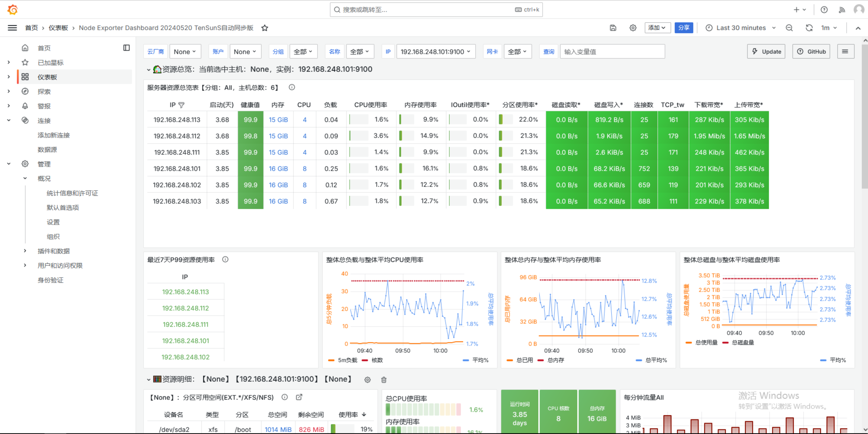
Task: Collapse the 资源总览 row section
Action: [148, 70]
